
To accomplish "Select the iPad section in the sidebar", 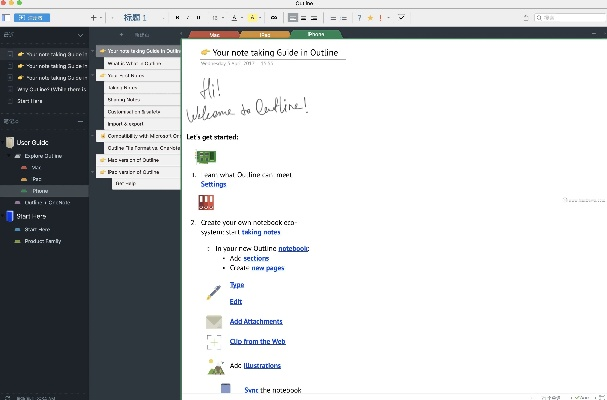I will [36, 179].
